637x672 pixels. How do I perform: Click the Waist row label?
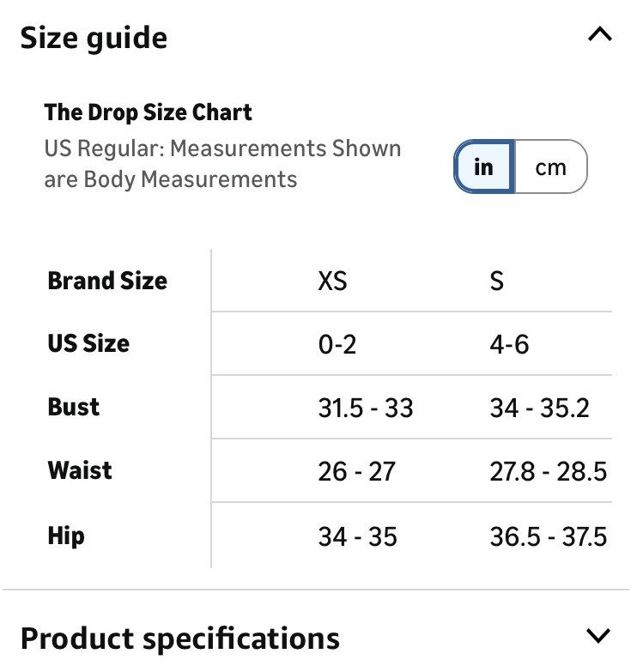point(80,470)
